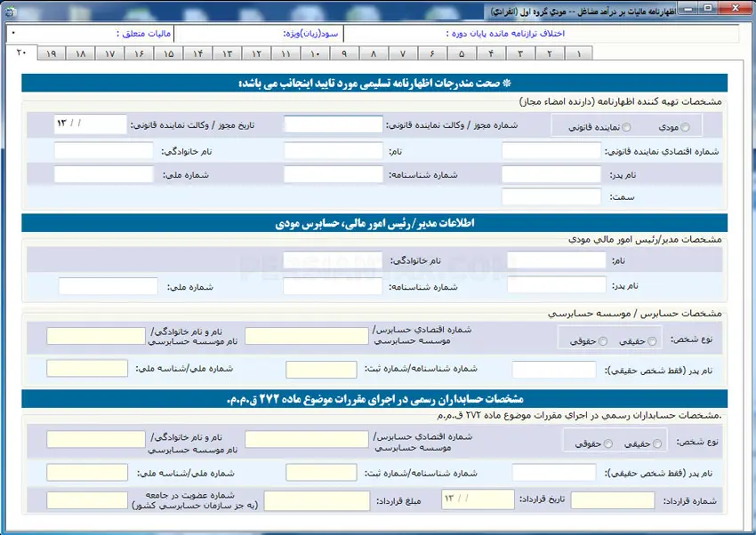
Task: Switch to tab ۶
Action: (432, 53)
